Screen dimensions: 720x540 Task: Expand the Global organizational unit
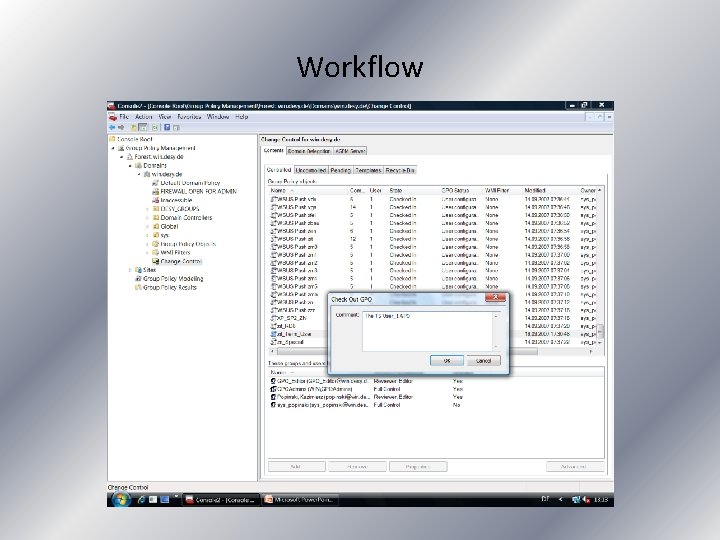click(147, 226)
